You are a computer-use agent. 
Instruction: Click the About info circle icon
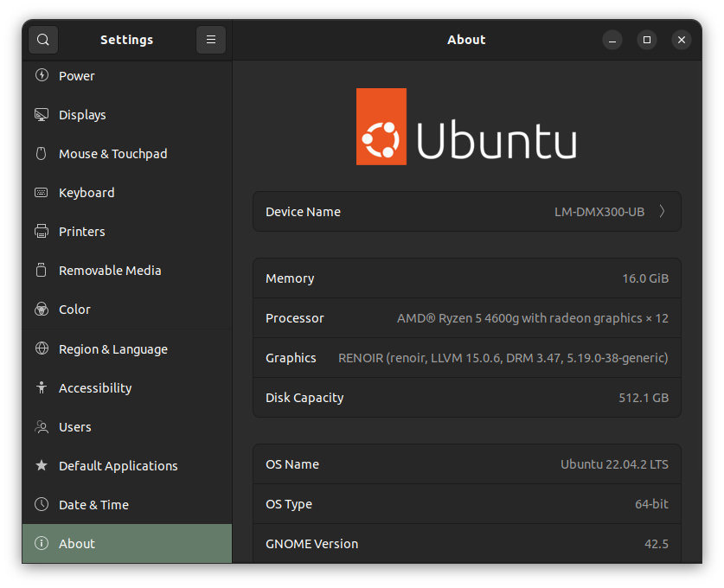[x=42, y=543]
